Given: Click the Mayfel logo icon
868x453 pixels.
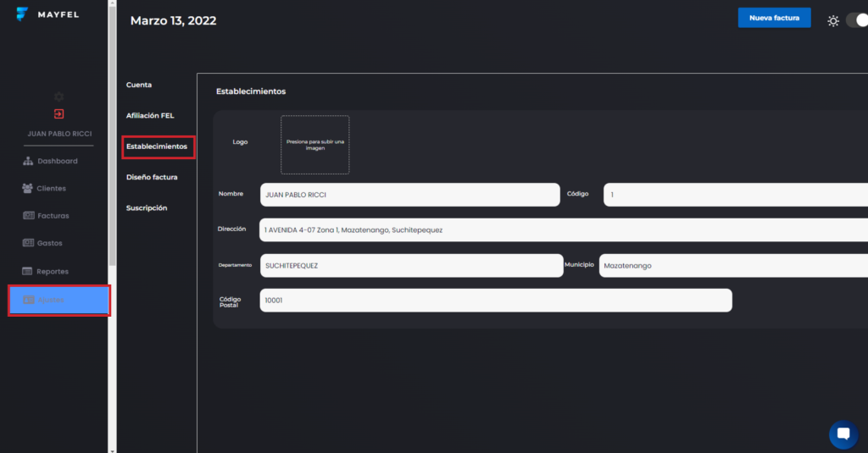Looking at the screenshot, I should click(x=23, y=14).
